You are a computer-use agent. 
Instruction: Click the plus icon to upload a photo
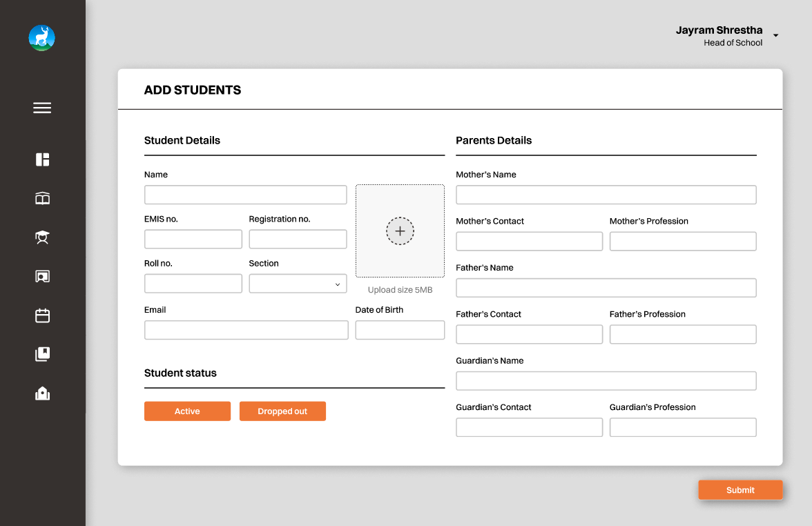pos(400,231)
